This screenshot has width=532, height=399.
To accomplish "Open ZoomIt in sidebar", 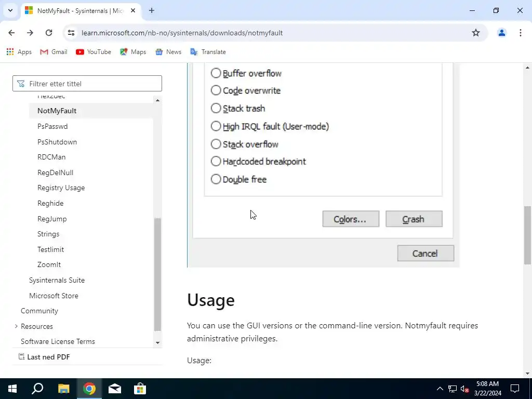I will point(49,264).
